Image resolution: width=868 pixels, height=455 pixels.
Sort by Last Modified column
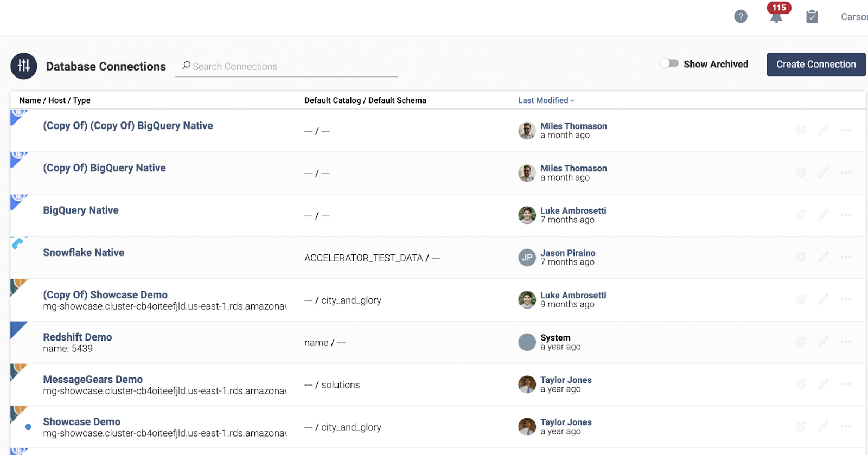546,100
